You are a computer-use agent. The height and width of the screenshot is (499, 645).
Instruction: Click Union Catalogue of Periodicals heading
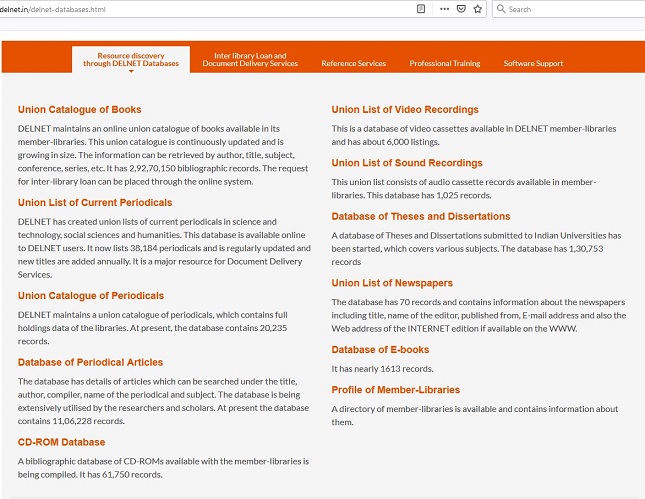coord(91,295)
